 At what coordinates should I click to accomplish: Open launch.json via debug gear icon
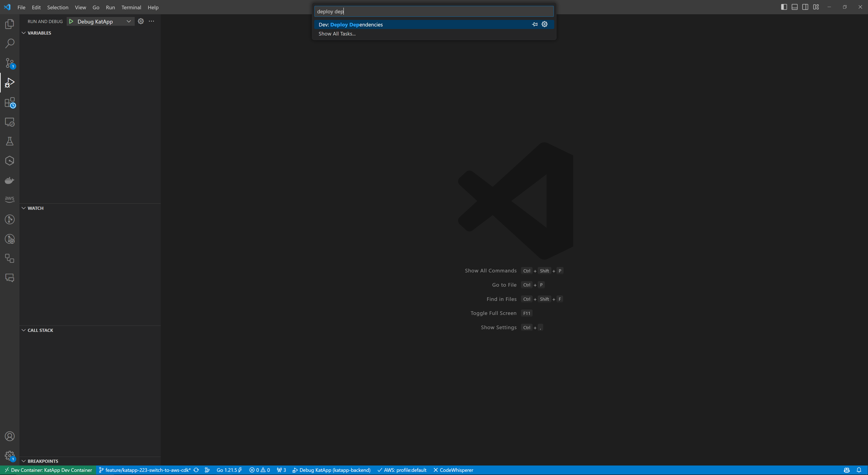(141, 21)
